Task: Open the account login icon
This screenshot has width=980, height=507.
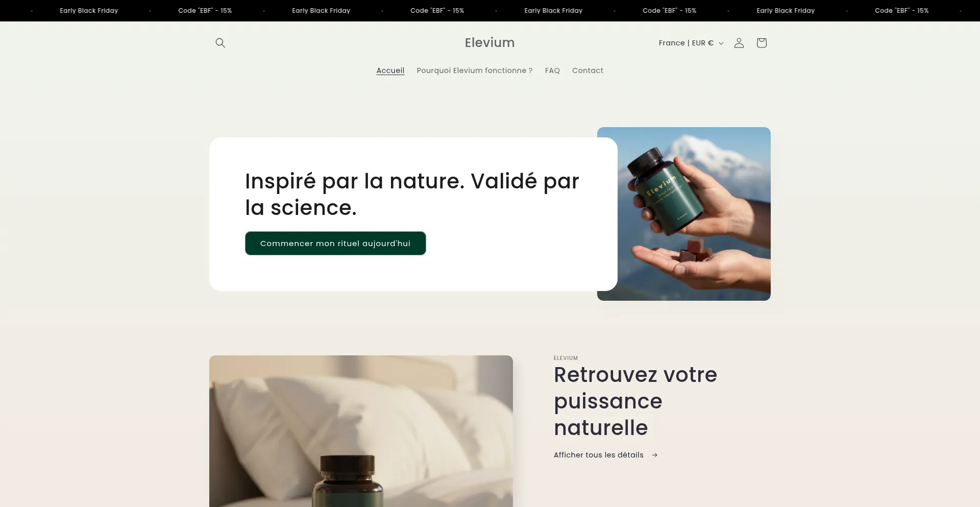Action: [x=739, y=43]
